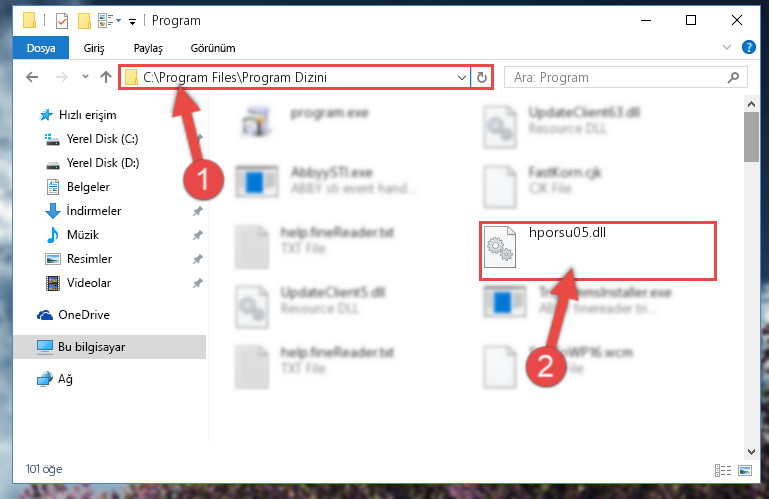Image resolution: width=769 pixels, height=499 pixels.
Task: Click the Properties checkmark quick-access icon
Action: pos(62,21)
